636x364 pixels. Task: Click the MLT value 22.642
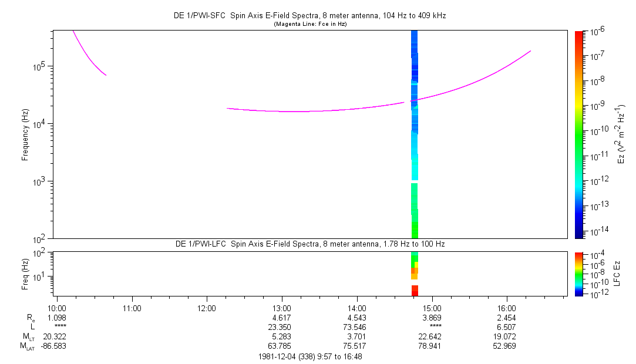point(432,335)
